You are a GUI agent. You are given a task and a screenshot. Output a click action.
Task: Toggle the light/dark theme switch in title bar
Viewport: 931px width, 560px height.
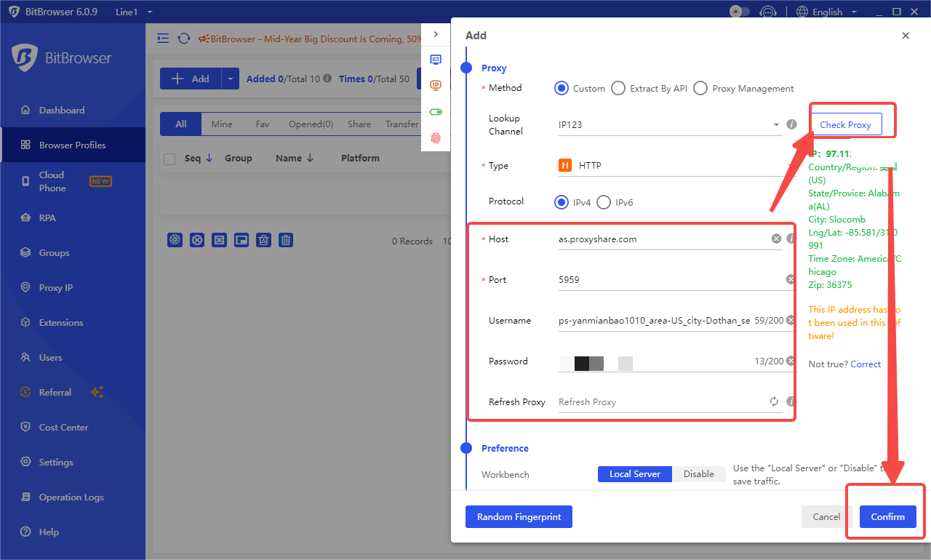739,12
